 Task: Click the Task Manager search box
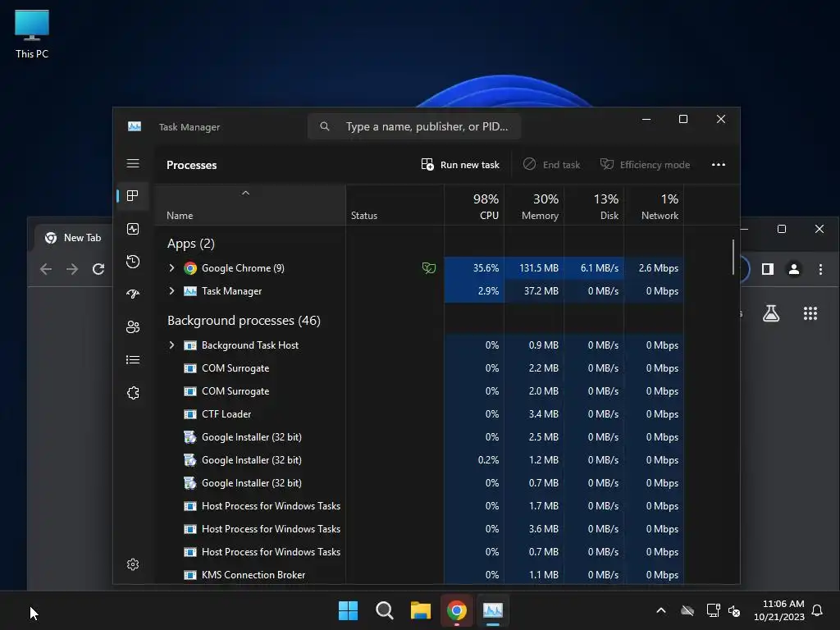414,126
